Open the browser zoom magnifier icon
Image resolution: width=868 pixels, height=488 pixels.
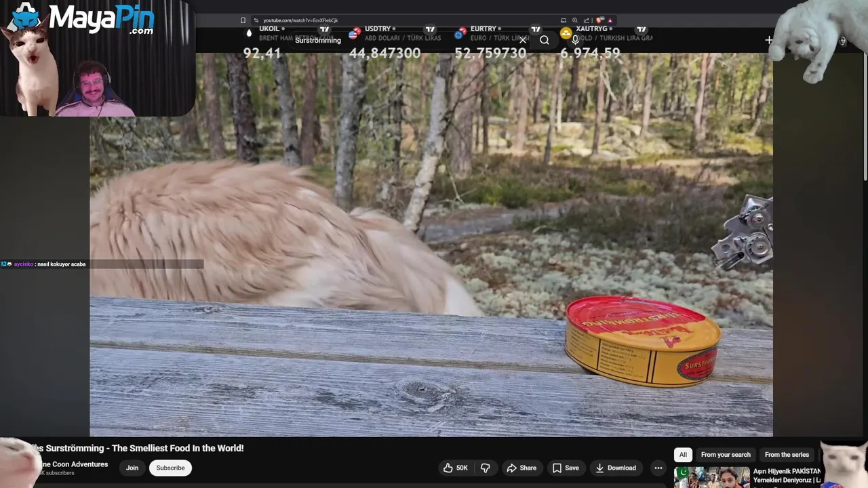pos(574,20)
